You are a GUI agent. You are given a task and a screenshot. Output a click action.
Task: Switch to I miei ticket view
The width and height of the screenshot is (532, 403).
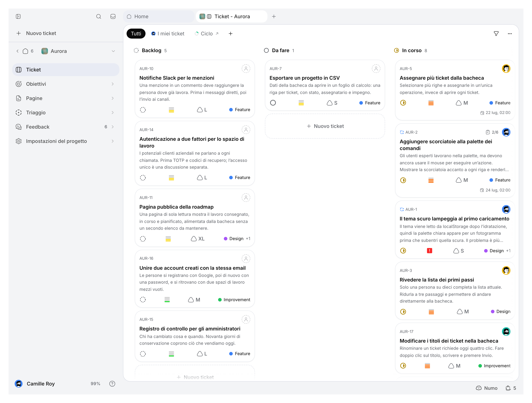168,34
